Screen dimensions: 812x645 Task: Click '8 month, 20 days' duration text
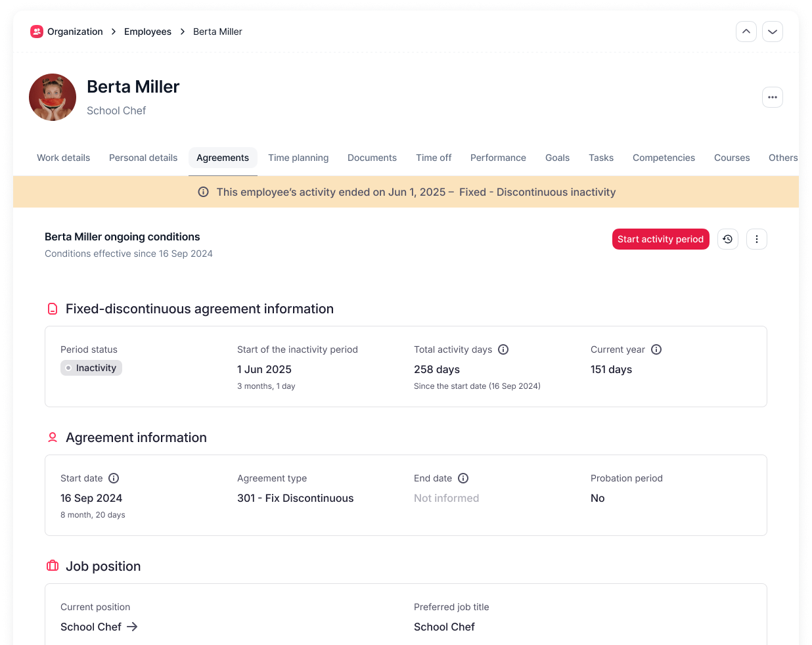93,515
